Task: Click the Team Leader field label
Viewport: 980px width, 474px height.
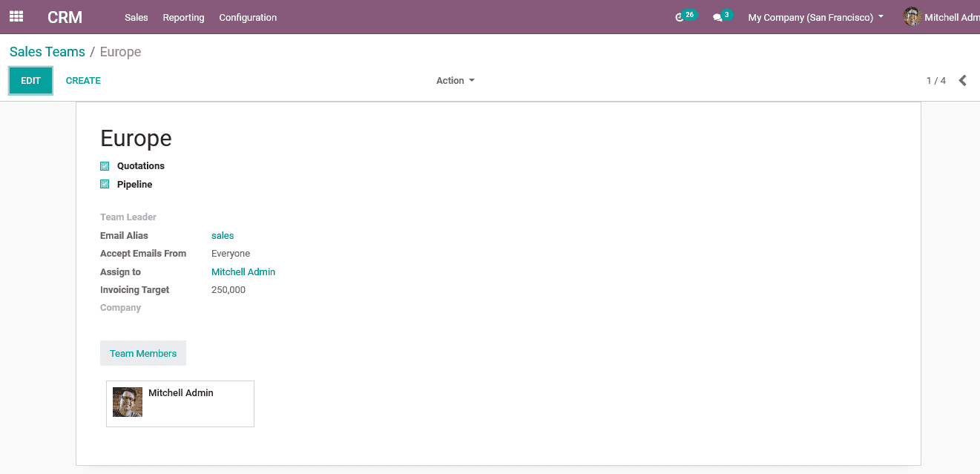Action: click(x=128, y=217)
